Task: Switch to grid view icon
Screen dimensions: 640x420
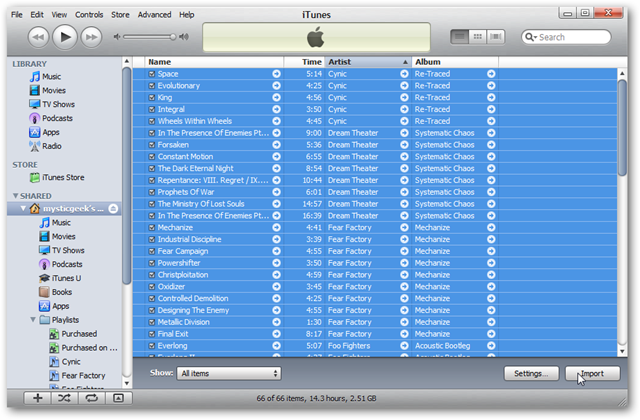Action: point(477,37)
